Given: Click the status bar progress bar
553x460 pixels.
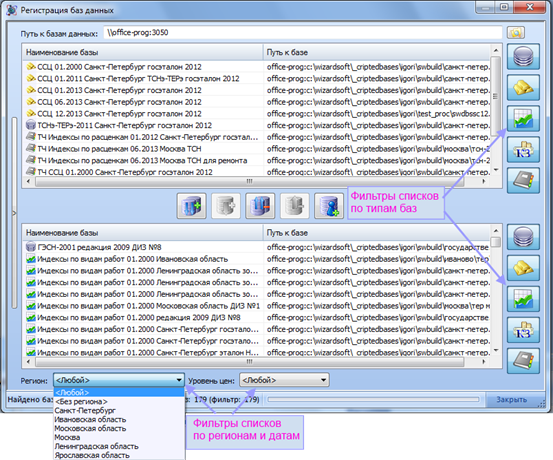Looking at the screenshot, I should (373, 399).
